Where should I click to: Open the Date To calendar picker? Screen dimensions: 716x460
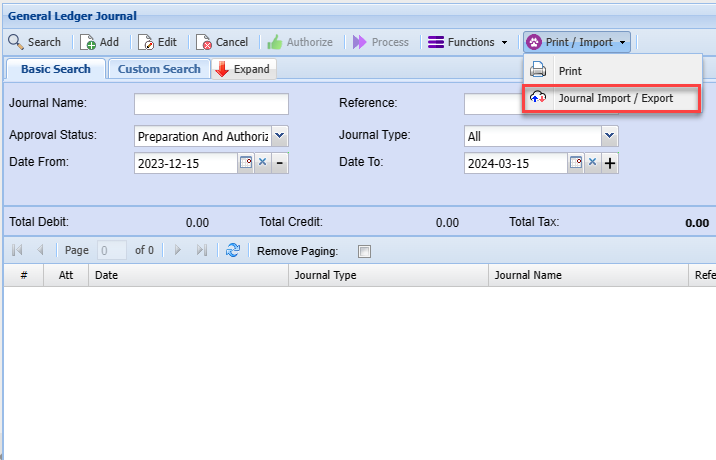pos(576,163)
